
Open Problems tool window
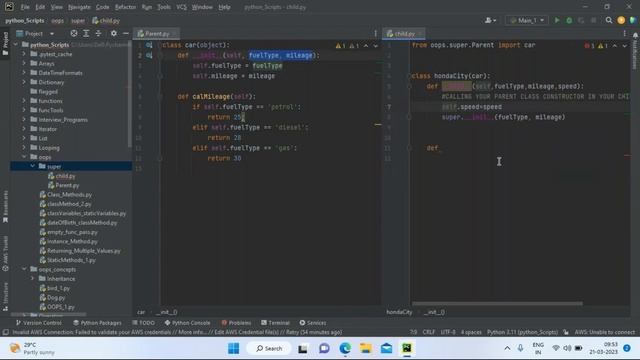coord(236,322)
